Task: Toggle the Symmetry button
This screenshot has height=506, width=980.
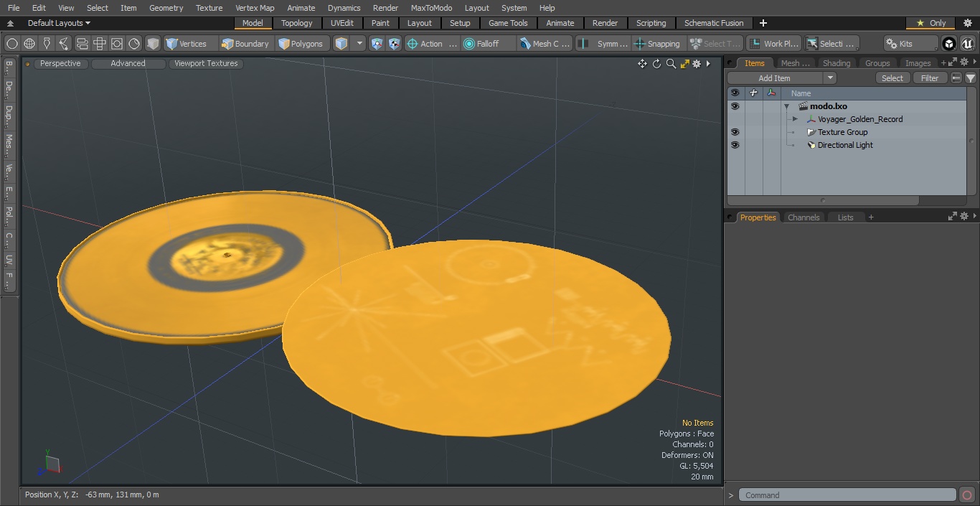Action: click(x=603, y=44)
